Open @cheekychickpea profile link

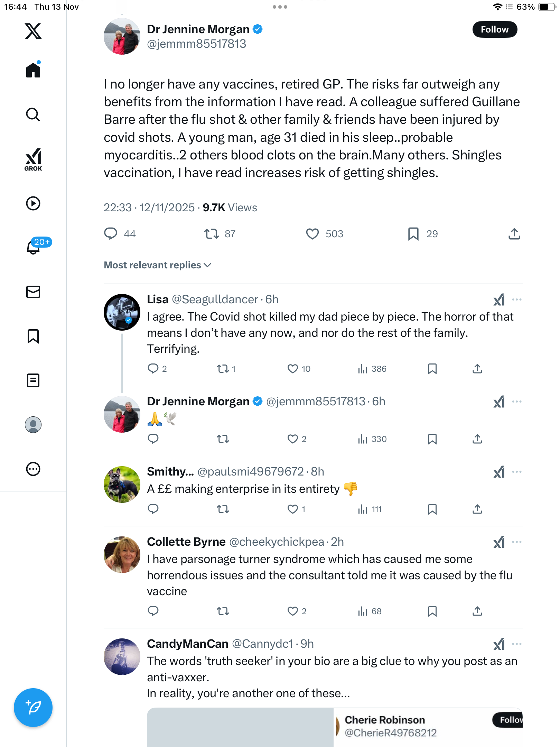coord(277,542)
